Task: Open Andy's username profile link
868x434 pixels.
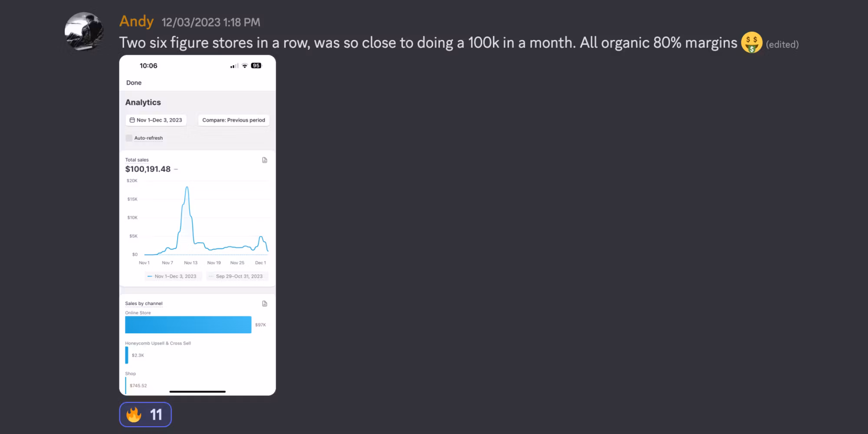Action: 136,21
